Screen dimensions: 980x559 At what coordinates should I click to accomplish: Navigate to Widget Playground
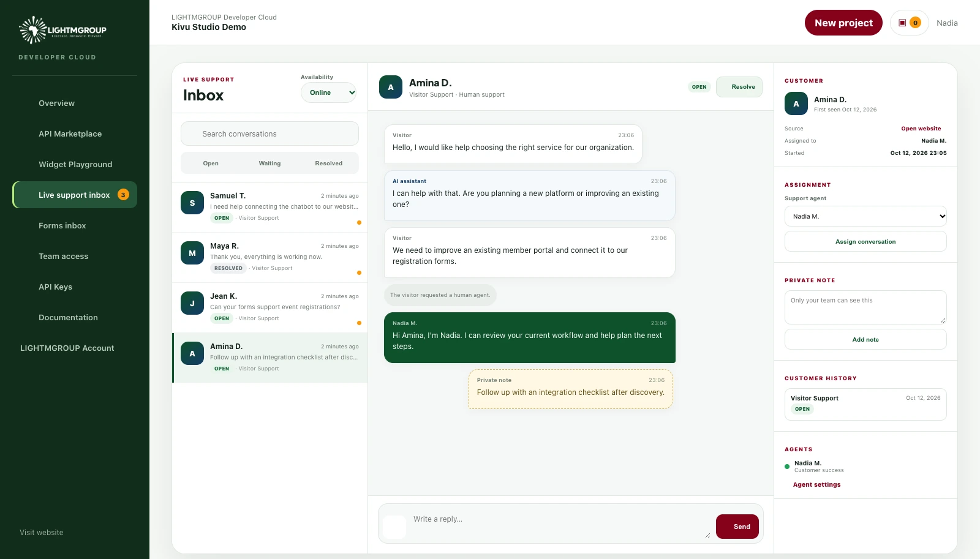(x=75, y=164)
